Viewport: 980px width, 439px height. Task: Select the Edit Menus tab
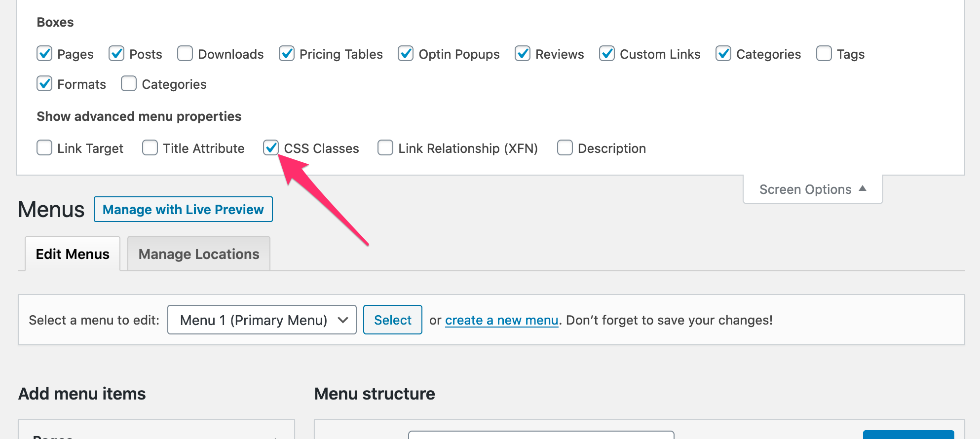(72, 254)
